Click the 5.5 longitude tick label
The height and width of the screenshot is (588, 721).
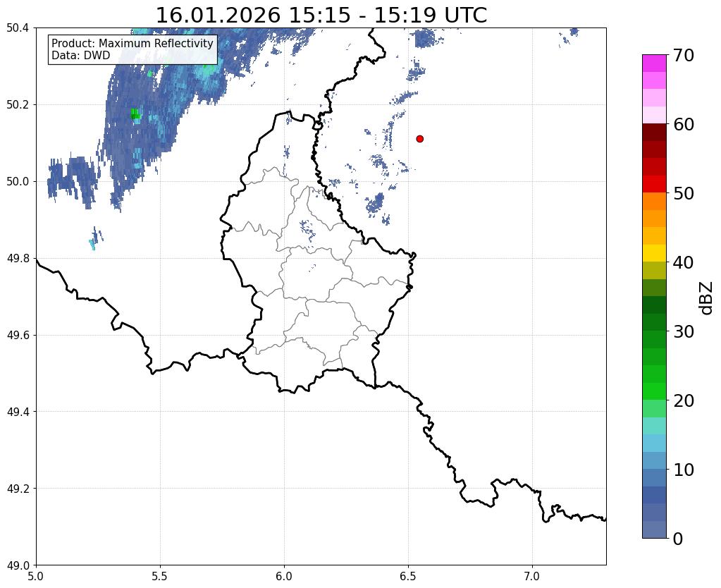click(x=160, y=577)
